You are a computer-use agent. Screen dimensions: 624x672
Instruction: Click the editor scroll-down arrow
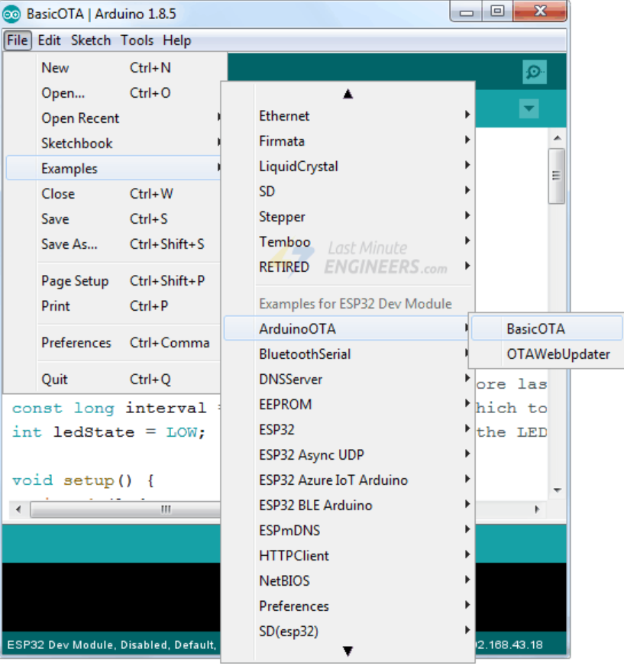point(557,490)
